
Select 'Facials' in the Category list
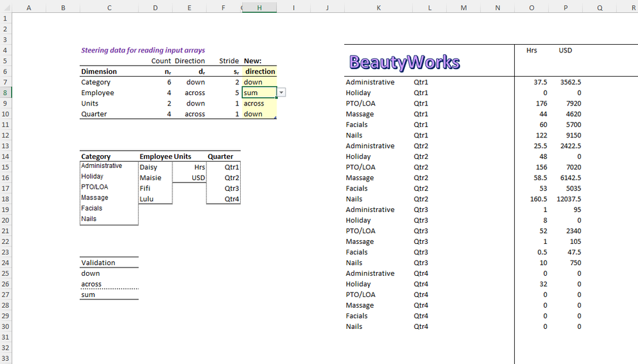(x=92, y=208)
